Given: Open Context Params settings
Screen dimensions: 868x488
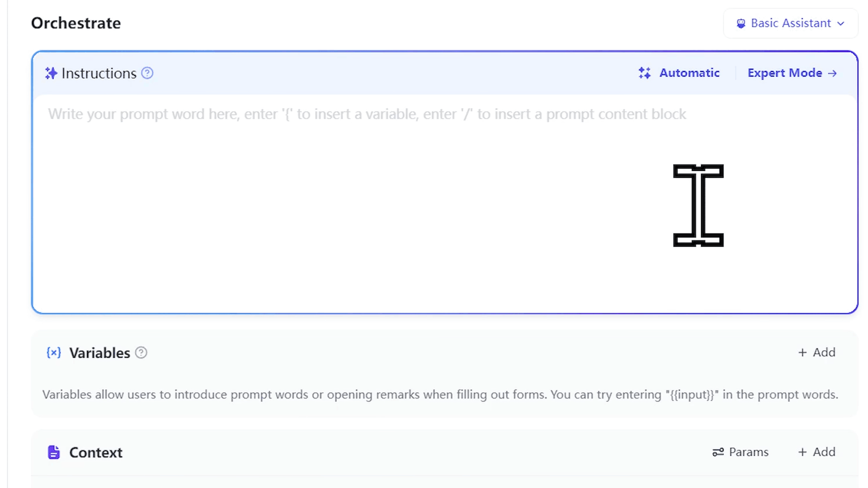Looking at the screenshot, I should 748,452.
